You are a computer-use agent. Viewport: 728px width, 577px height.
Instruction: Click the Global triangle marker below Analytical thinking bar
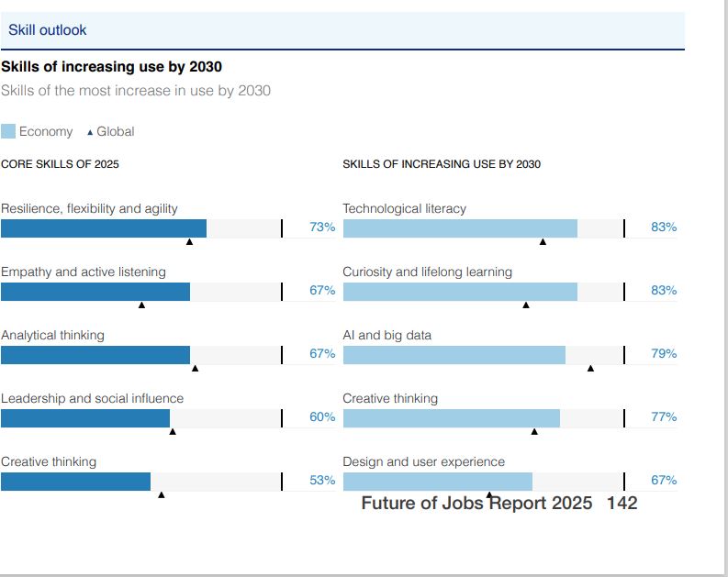tap(195, 368)
